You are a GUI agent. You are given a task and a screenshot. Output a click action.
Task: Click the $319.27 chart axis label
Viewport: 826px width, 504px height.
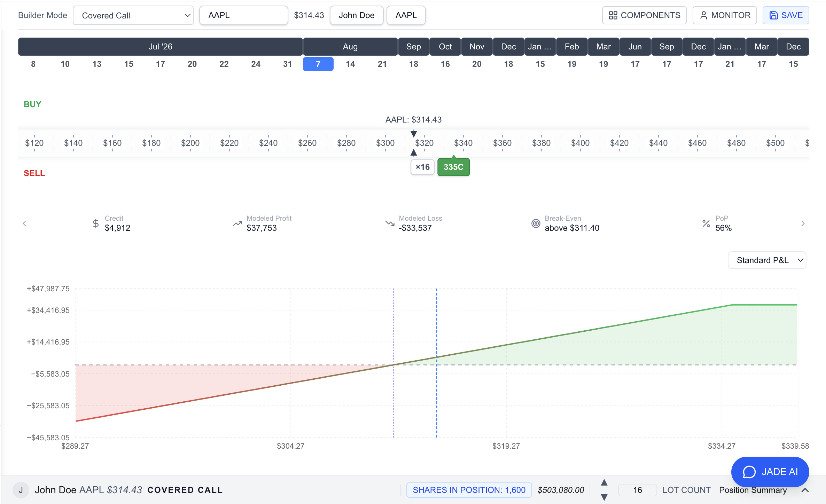[506, 446]
